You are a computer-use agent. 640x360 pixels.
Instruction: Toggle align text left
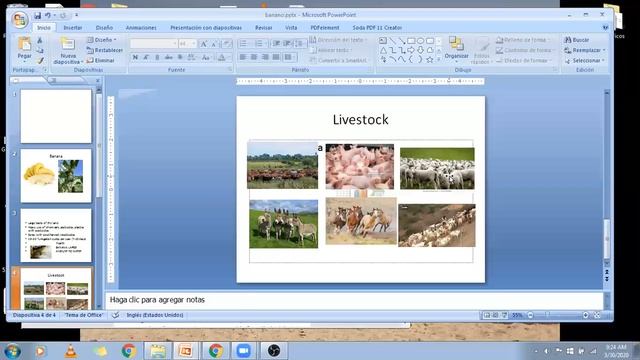[243, 57]
